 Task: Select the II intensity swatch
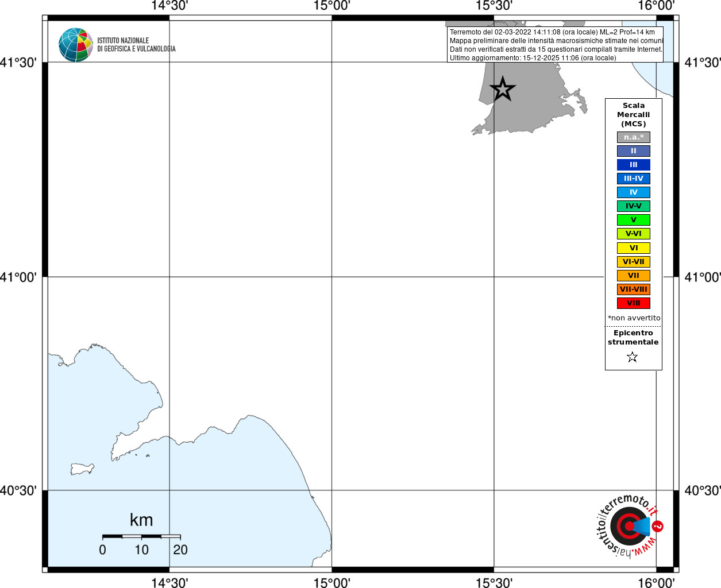point(634,151)
